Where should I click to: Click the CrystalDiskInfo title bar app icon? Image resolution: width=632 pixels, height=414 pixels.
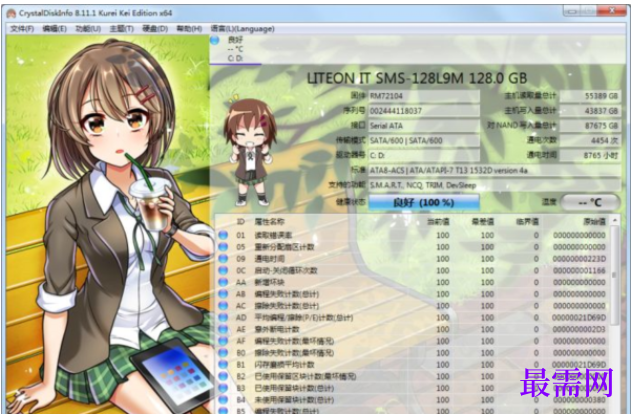(x=11, y=13)
